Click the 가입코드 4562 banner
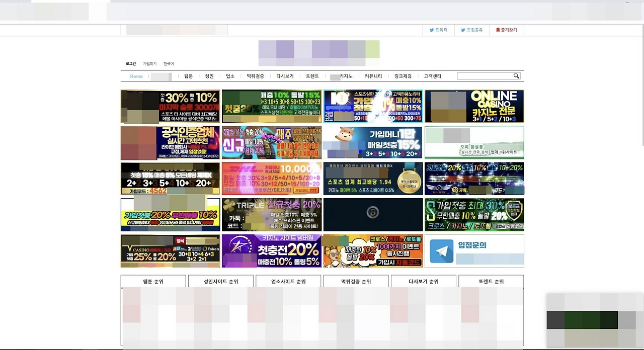 (171, 179)
